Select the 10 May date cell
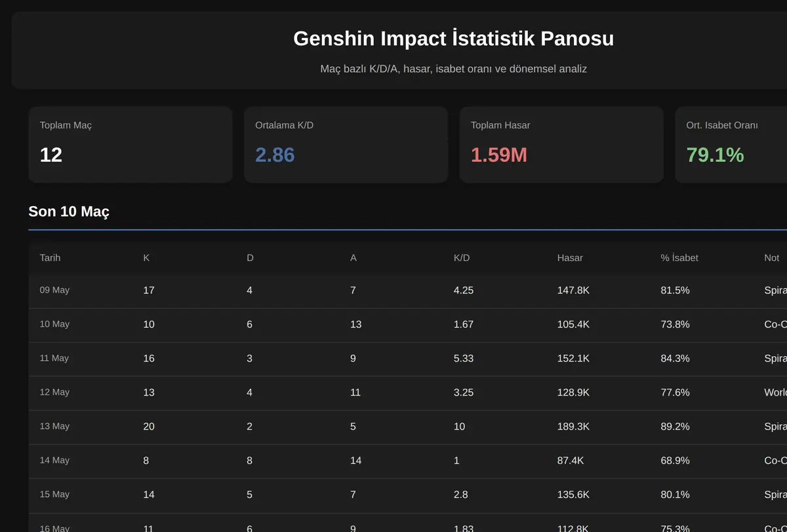Image resolution: width=787 pixels, height=532 pixels. tap(54, 324)
